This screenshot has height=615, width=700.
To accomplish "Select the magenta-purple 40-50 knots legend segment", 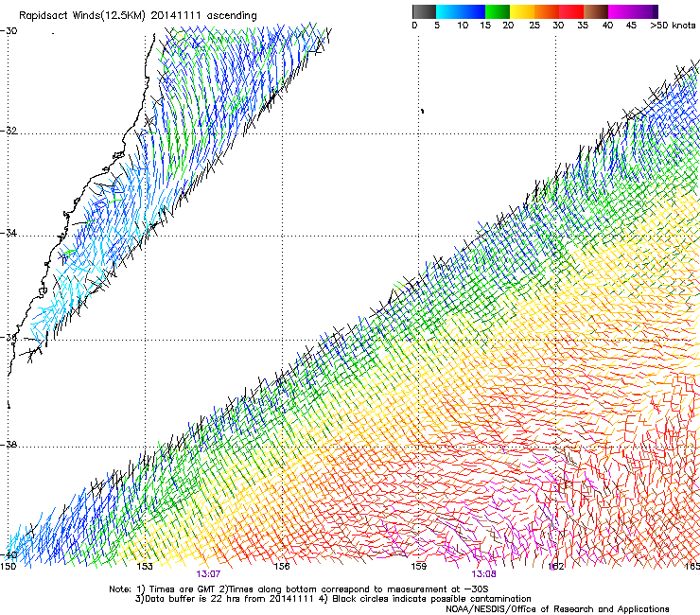I will point(633,11).
